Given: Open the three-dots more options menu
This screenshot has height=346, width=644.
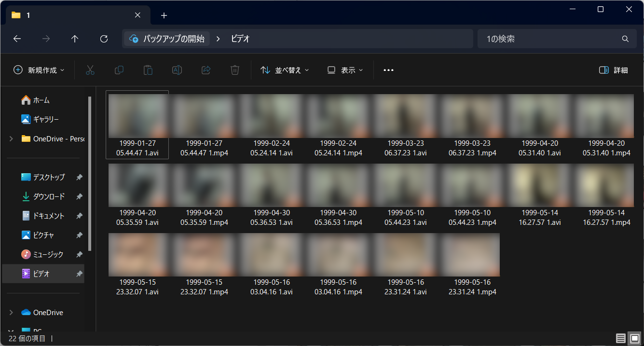Looking at the screenshot, I should click(388, 70).
